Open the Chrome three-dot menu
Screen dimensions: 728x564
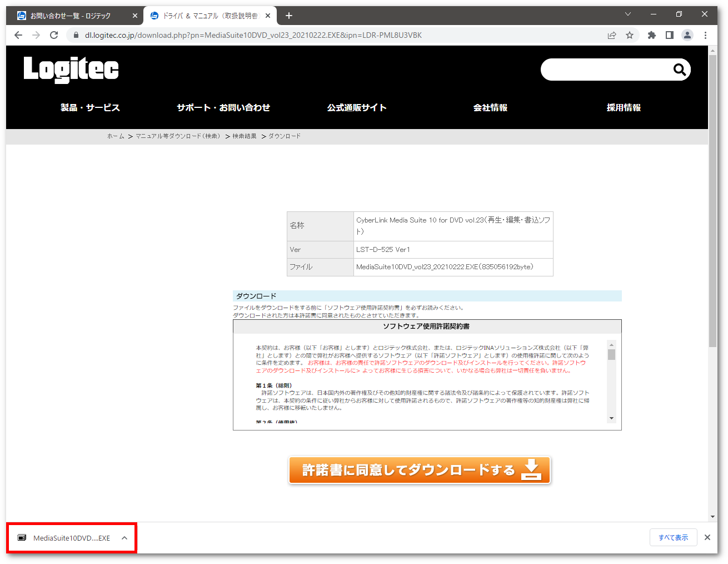point(705,35)
